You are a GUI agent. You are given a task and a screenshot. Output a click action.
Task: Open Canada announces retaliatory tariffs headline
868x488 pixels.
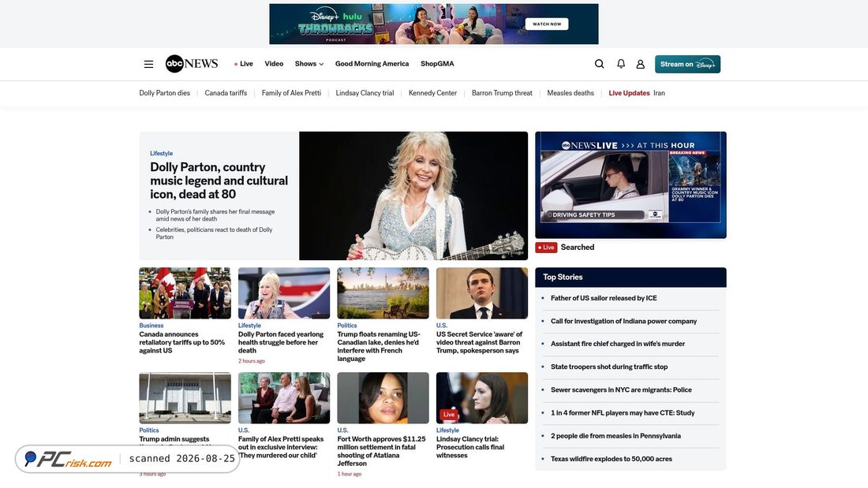tap(182, 342)
